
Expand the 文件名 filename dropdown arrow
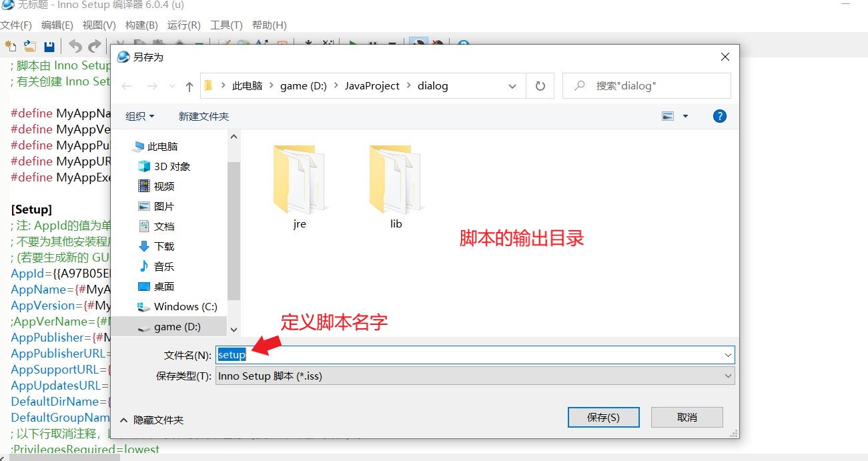[728, 355]
